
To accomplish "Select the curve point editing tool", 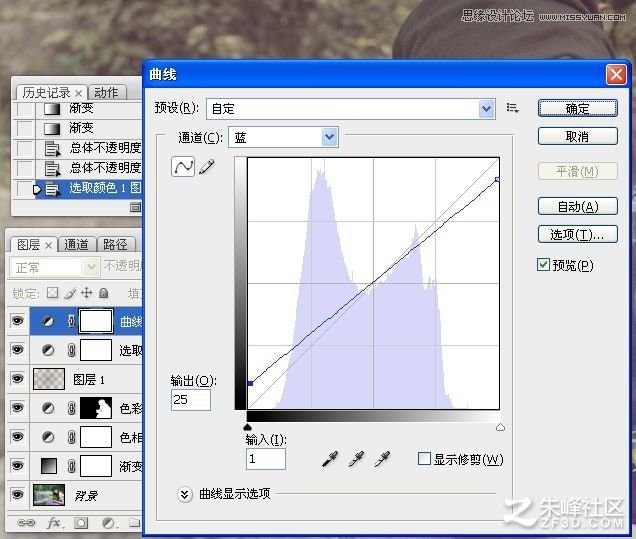I will (x=183, y=167).
